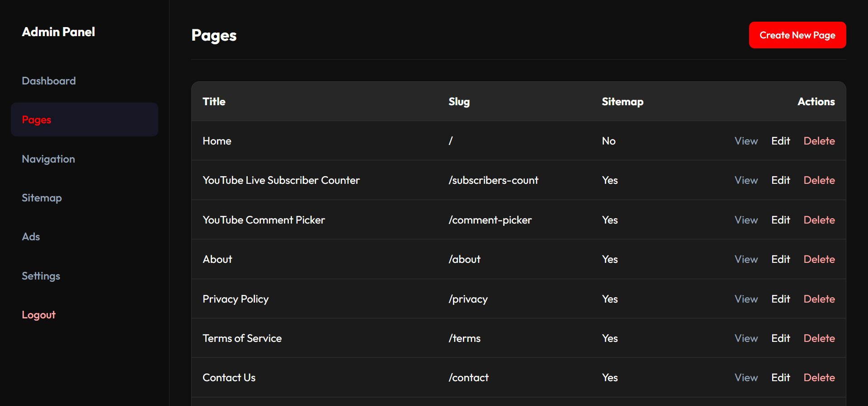Delete the About page row
868x406 pixels.
(819, 259)
